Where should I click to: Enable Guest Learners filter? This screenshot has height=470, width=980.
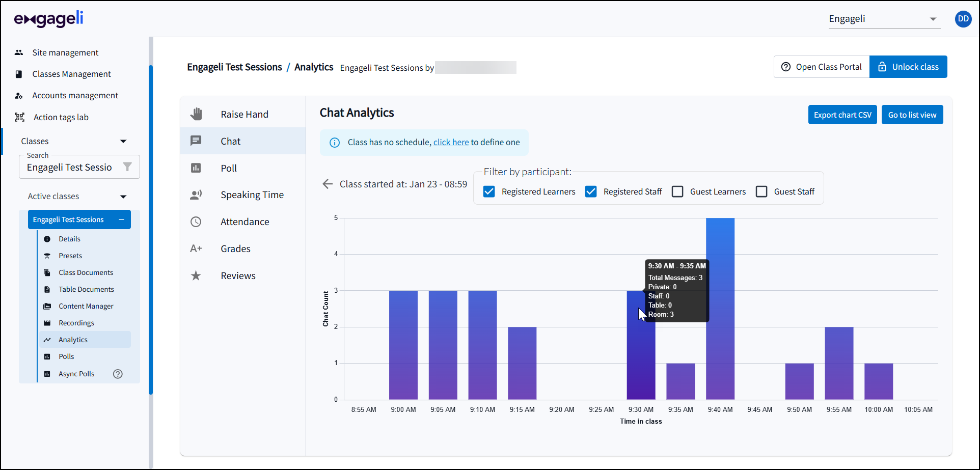point(677,191)
